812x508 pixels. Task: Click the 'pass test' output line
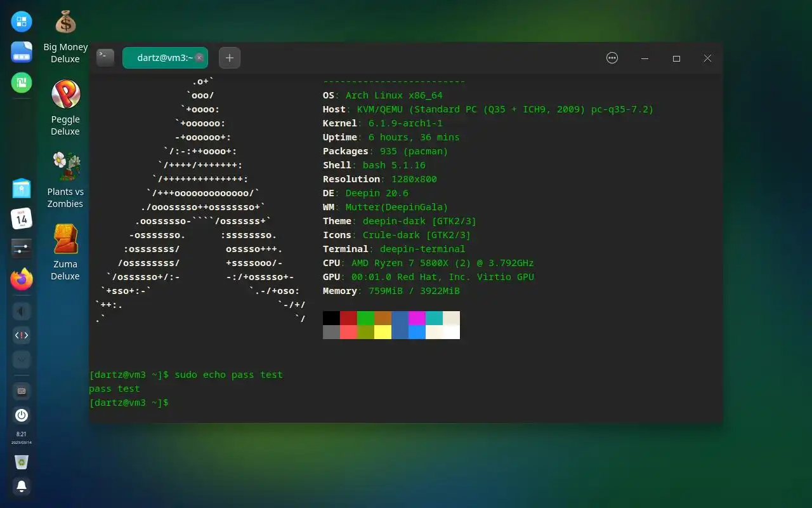pyautogui.click(x=114, y=389)
